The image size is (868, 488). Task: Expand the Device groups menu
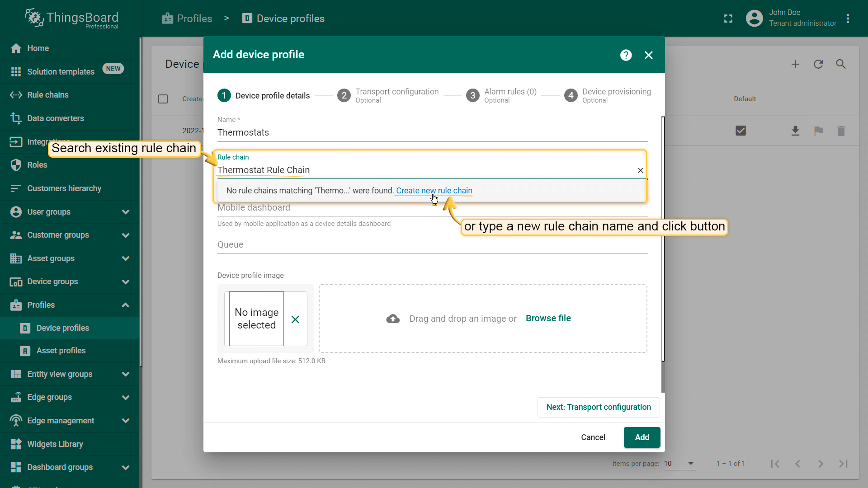click(125, 282)
